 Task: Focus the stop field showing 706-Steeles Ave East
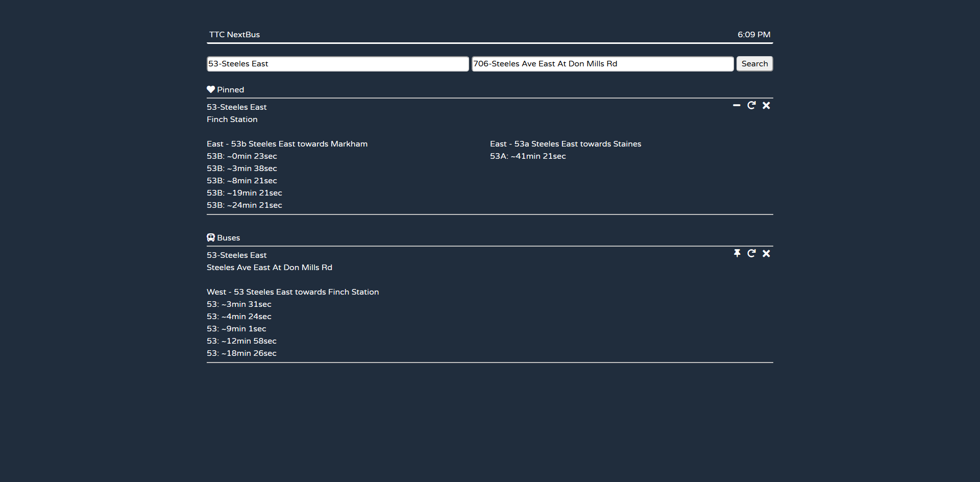click(x=602, y=64)
